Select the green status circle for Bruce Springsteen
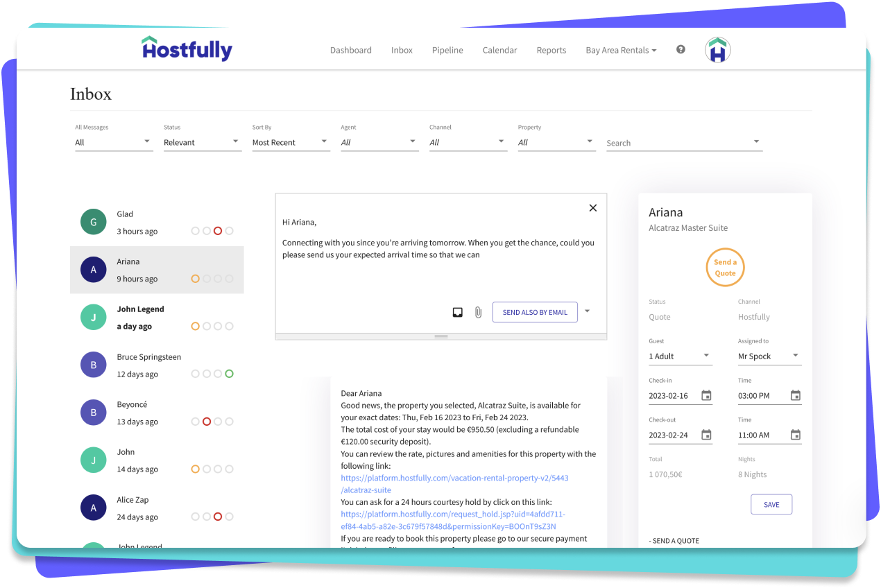This screenshot has width=881, height=588. pyautogui.click(x=229, y=374)
